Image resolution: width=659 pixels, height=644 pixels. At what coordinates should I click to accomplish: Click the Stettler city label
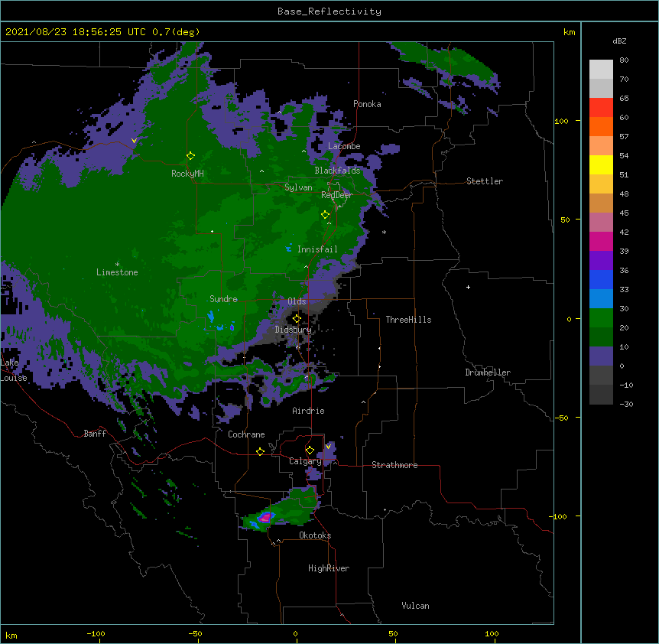point(484,181)
